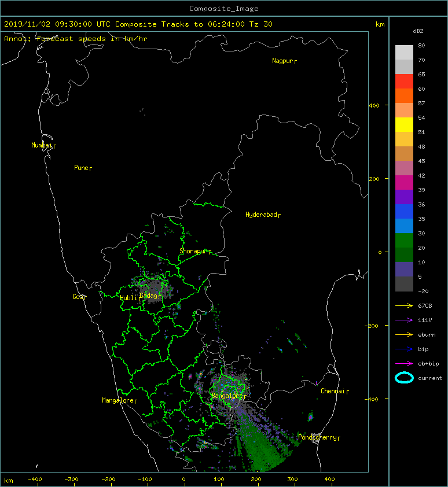Select the topmost light gray swatch
Screen dimensions: 448x487
pyautogui.click(x=404, y=53)
